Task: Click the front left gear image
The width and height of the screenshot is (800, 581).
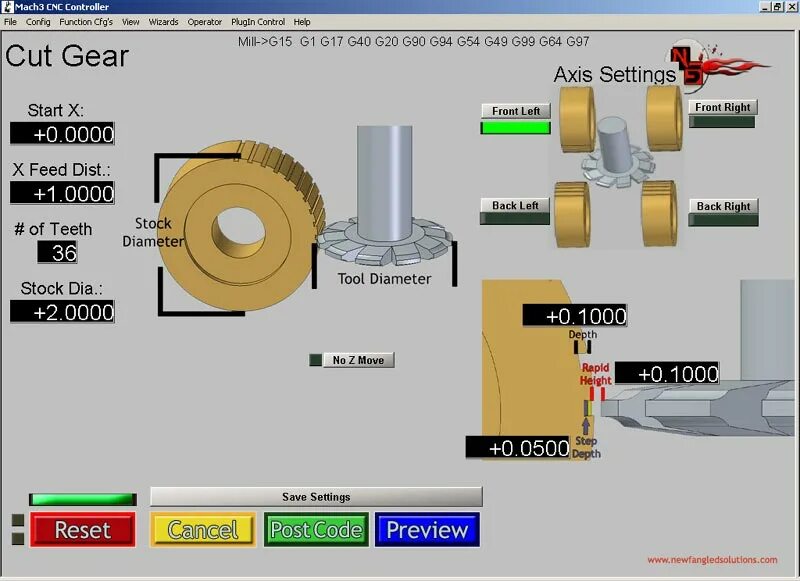Action: pyautogui.click(x=577, y=119)
